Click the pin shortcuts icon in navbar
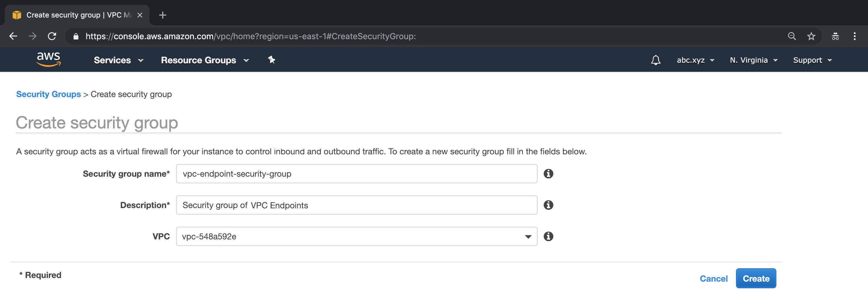 [x=272, y=60]
